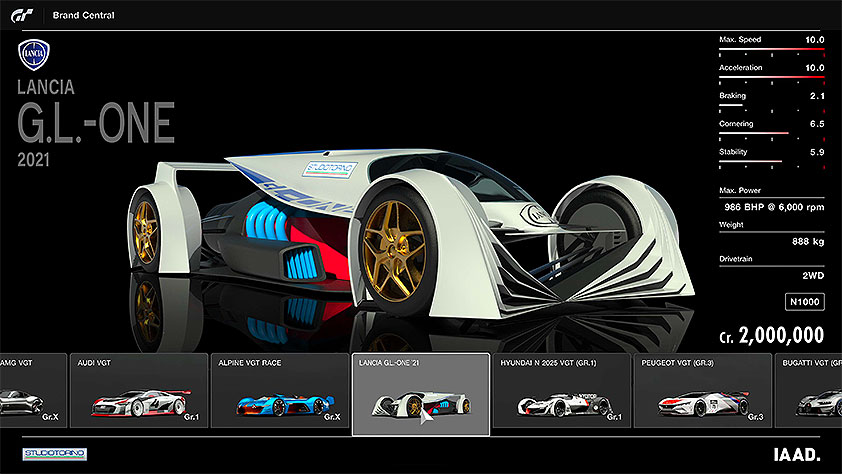Click the Acceleration 10.0 value
Image resolution: width=842 pixels, height=474 pixels.
815,68
